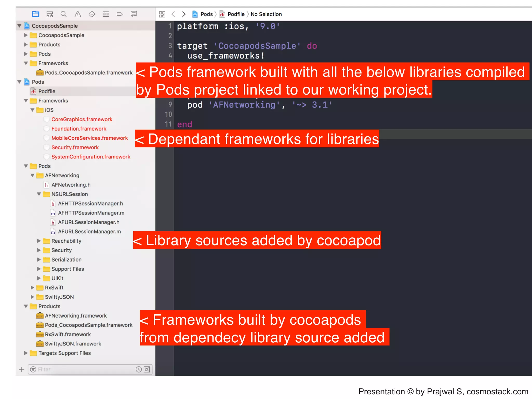Collapse the NSURLSession group
The image size is (532, 399).
pyautogui.click(x=39, y=194)
